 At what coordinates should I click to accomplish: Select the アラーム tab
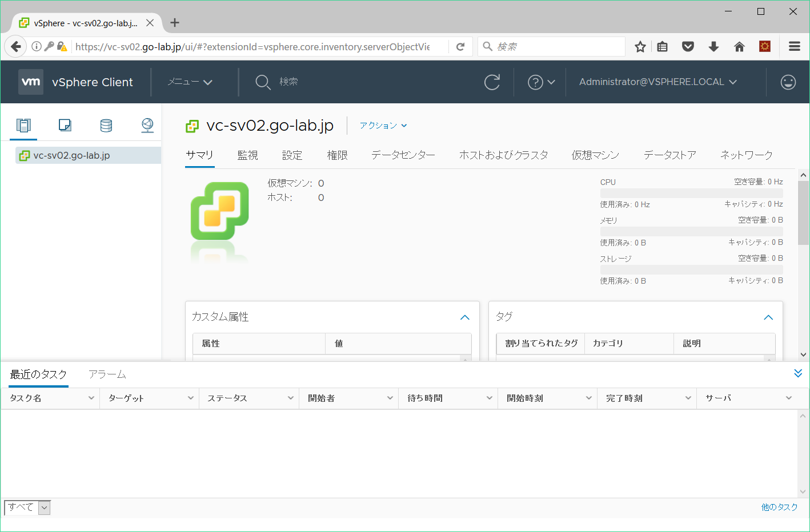(107, 374)
